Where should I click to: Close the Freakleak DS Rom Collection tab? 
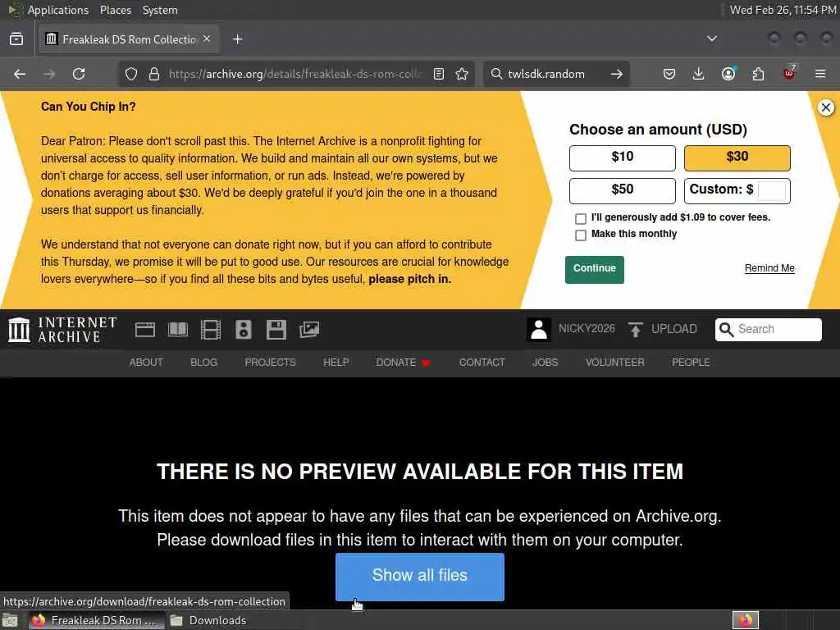(207, 39)
